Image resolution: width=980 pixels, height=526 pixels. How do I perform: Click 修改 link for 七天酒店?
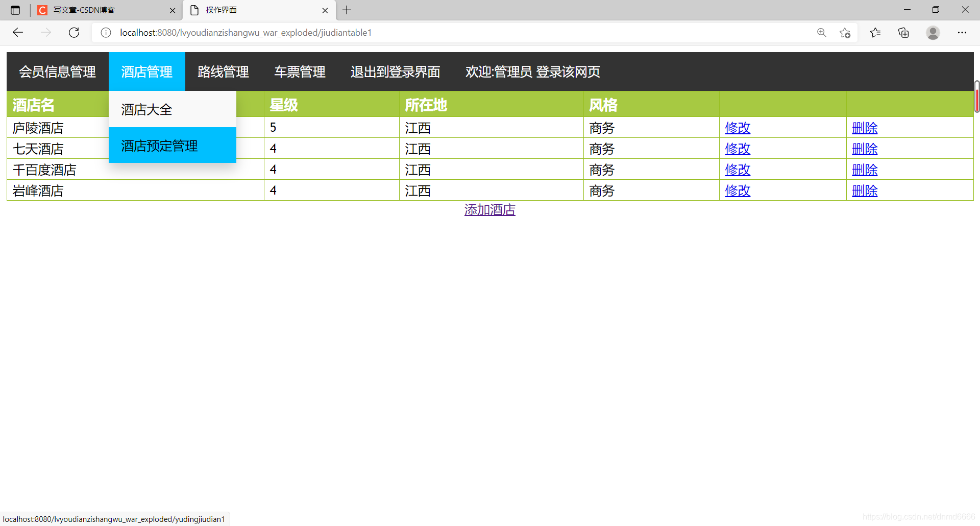tap(738, 149)
